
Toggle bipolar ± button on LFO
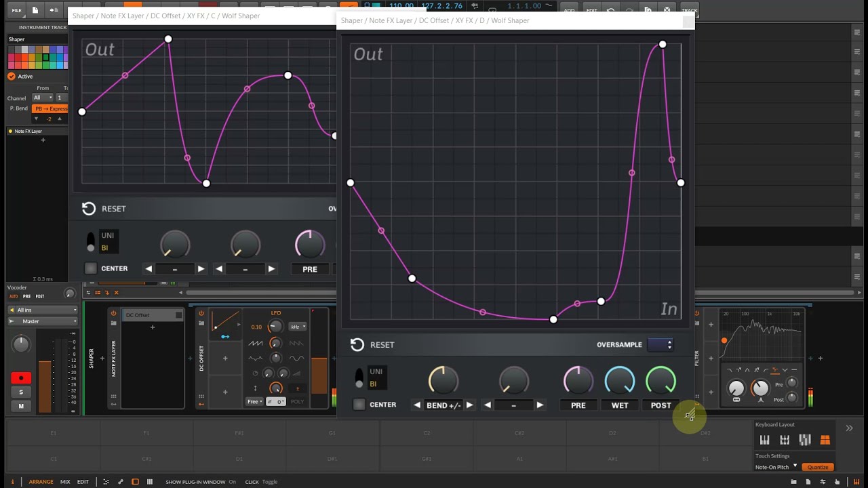[x=297, y=388]
